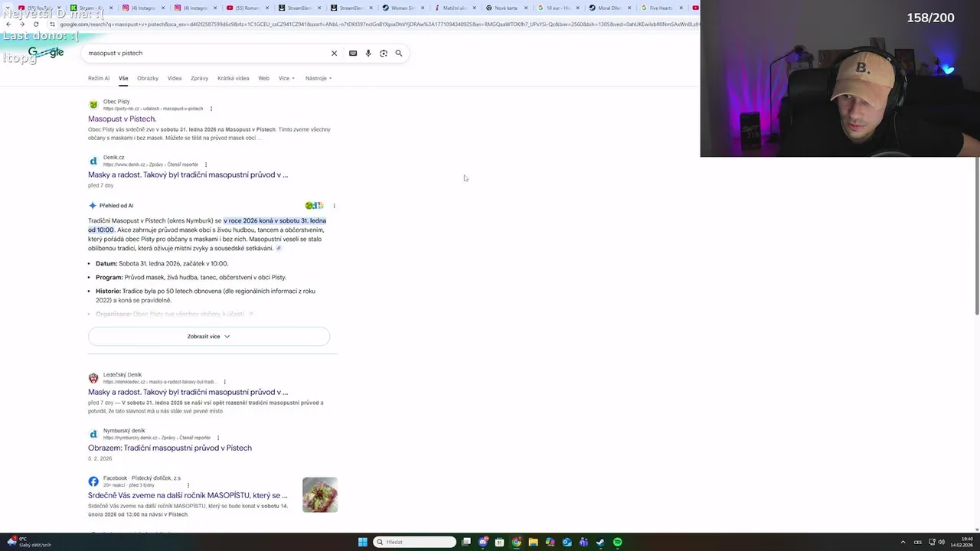Clear the search query with the X icon
The image size is (980, 551).
click(334, 54)
